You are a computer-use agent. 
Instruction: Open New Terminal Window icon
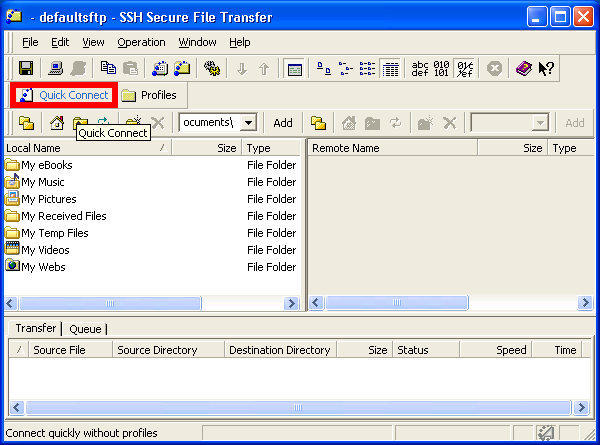pos(160,69)
